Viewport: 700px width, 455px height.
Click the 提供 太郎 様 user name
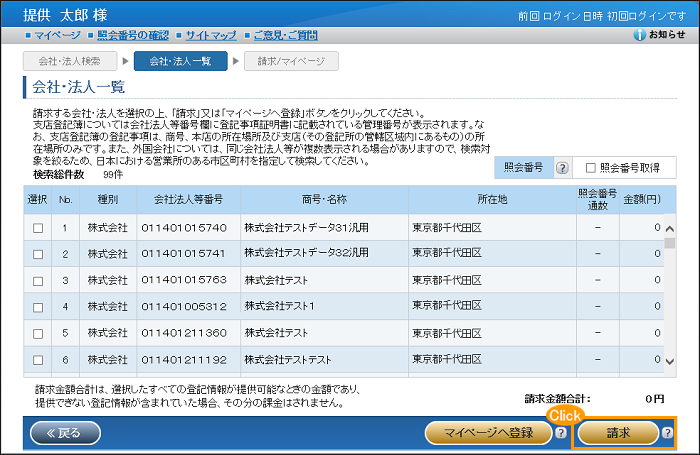pyautogui.click(x=65, y=15)
